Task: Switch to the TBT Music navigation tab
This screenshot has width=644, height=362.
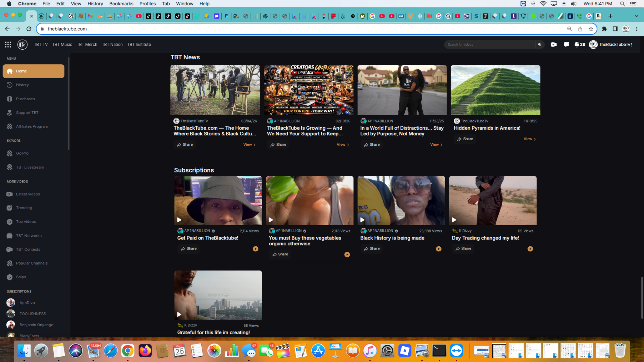Action: [x=62, y=44]
